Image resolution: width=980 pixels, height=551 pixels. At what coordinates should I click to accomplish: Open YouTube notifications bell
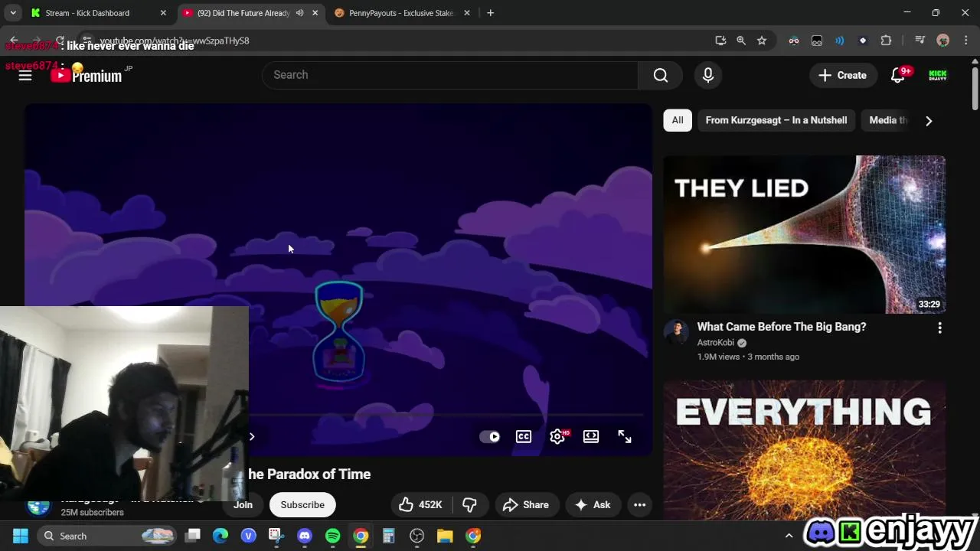point(898,75)
